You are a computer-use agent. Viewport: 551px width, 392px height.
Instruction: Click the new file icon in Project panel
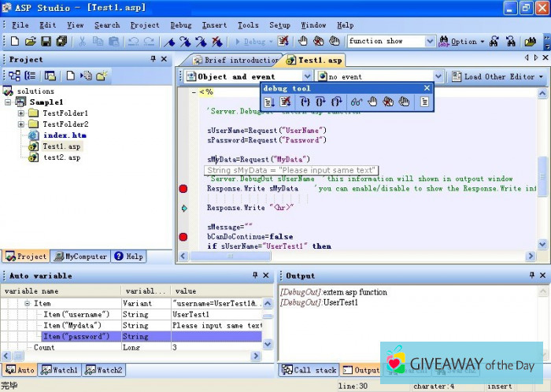(70, 76)
